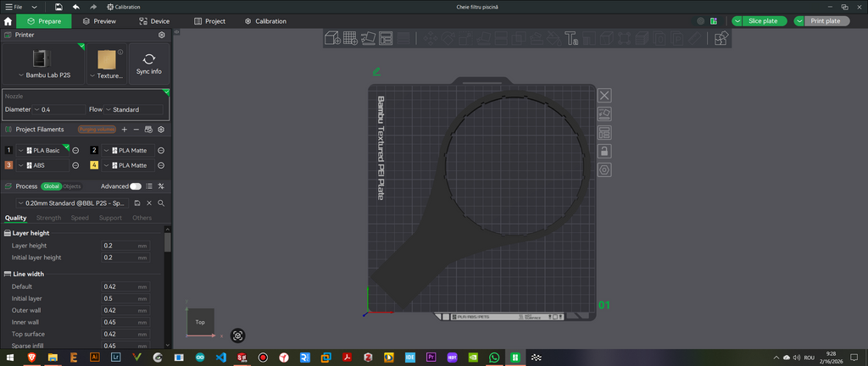This screenshot has width=868, height=366.
Task: Open the Bambu Lab P2S printer dropdown
Action: 44,64
